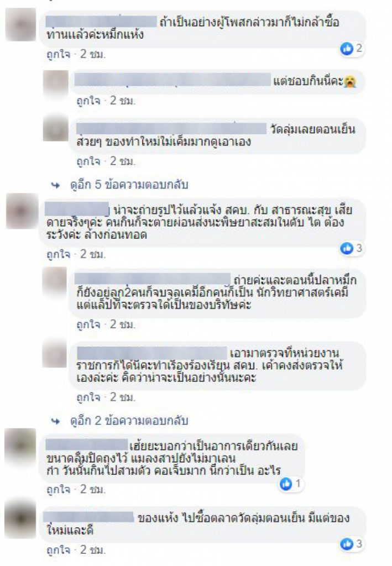Like the reply แต่ชอบกินนี่คะ
The width and height of the screenshot is (392, 566).
[x=88, y=101]
